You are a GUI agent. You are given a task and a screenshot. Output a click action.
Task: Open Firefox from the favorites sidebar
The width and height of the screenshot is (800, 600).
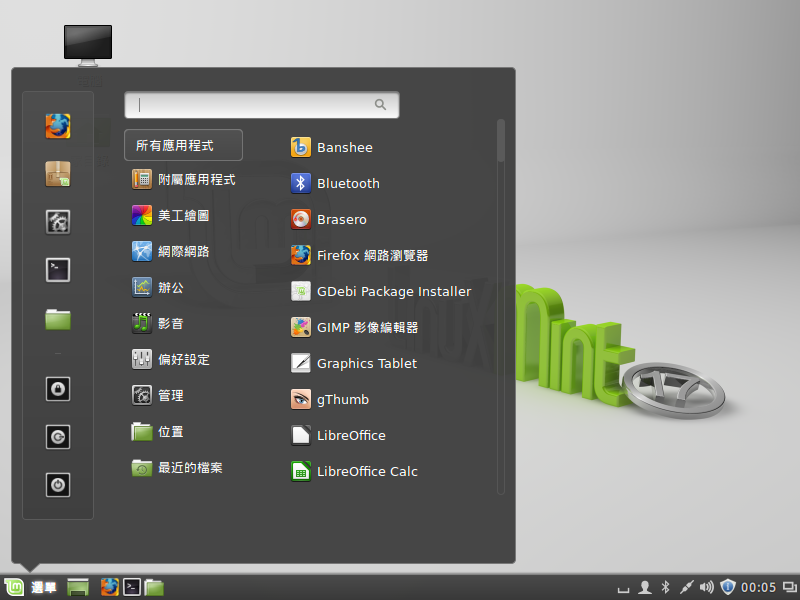point(58,126)
